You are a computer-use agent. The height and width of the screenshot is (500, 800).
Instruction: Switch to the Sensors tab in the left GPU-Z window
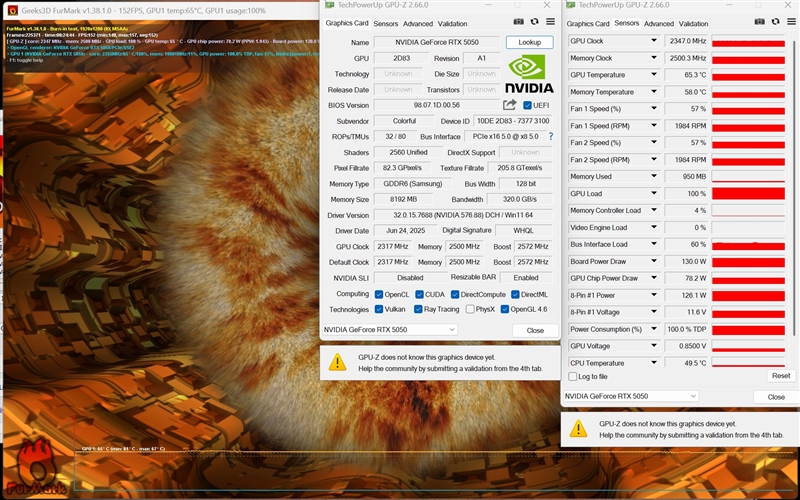[385, 23]
